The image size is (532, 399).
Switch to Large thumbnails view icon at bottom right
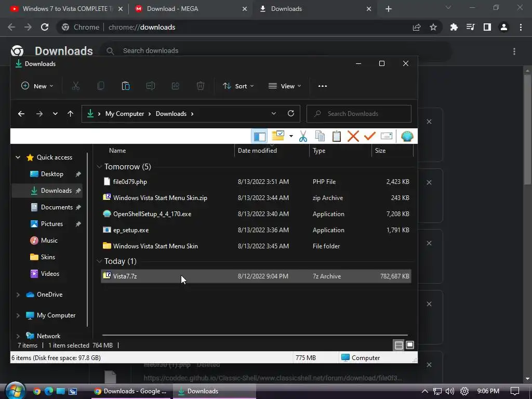pos(410,345)
